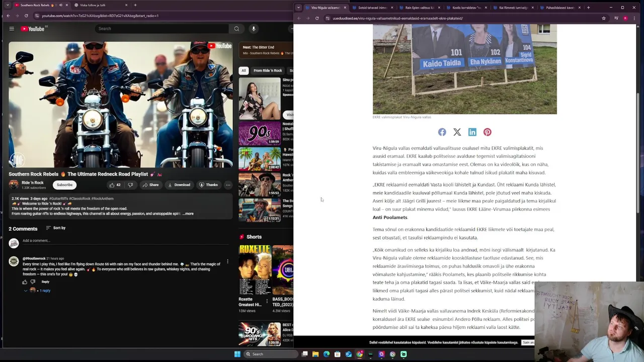Image resolution: width=644 pixels, height=362 pixels.
Task: Open the 90s mix thumbnail
Action: tap(260, 133)
